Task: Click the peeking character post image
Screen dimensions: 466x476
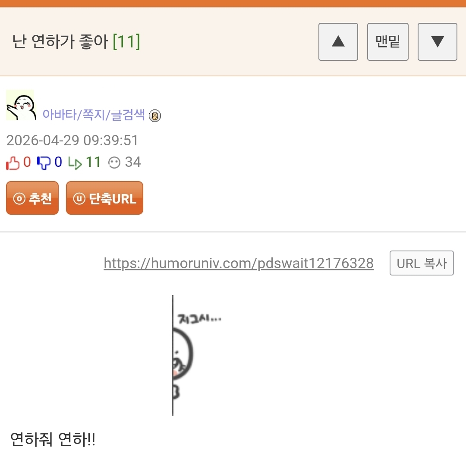Action: click(x=197, y=355)
